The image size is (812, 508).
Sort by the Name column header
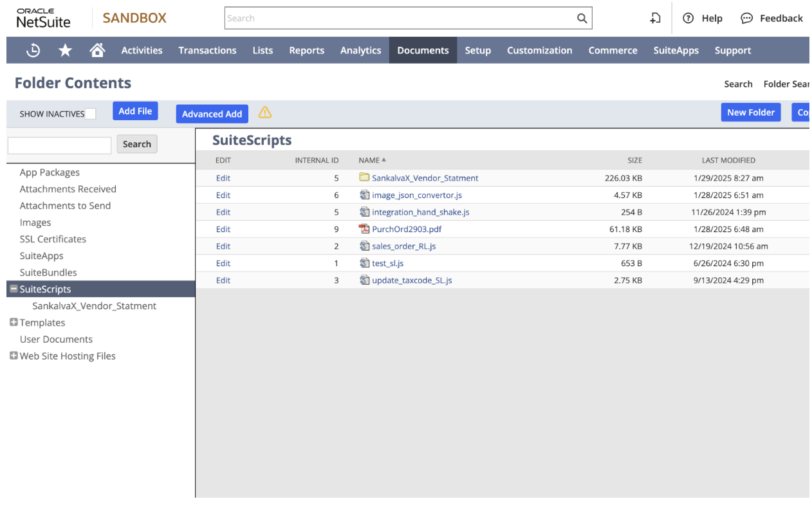[372, 160]
